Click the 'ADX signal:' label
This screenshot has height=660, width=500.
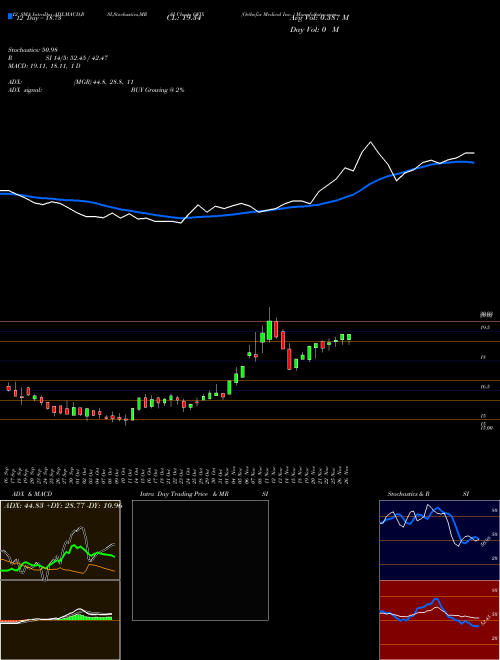[x=25, y=90]
